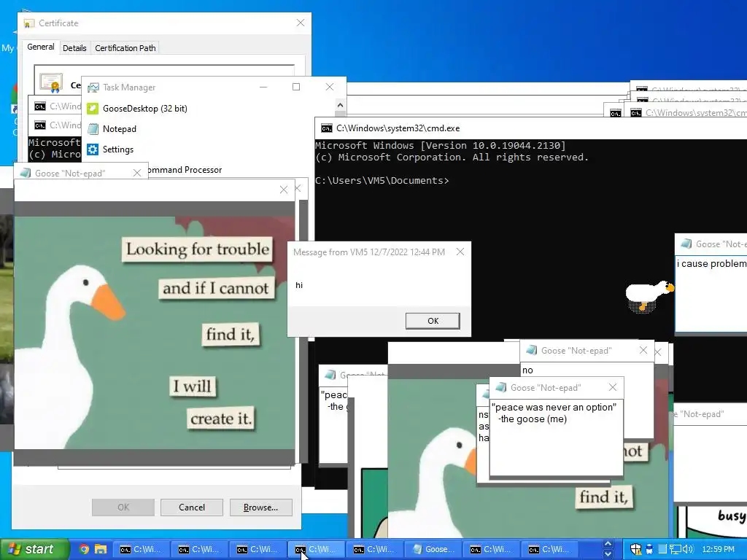Click the "i cause problem" notepad text
The width and height of the screenshot is (747, 560).
tap(711, 263)
